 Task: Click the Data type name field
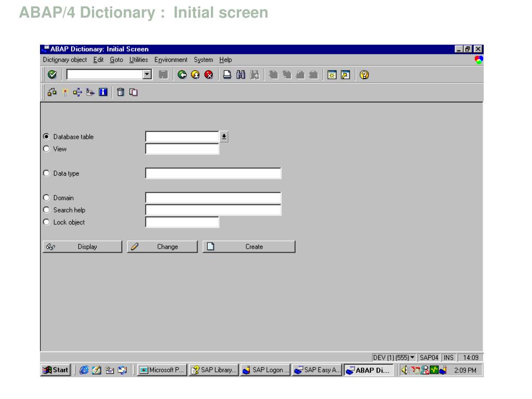pos(213,174)
